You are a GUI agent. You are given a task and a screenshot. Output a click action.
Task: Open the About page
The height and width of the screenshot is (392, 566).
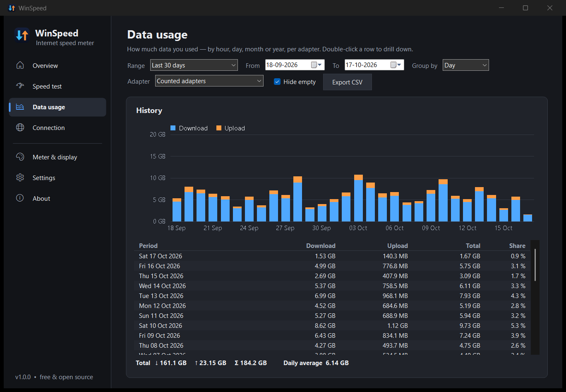tap(58, 198)
